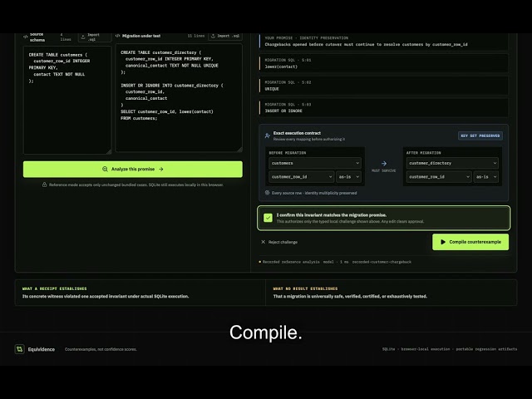This screenshot has height=399, width=532.
Task: Click Analyze this promise button
Action: 133,169
